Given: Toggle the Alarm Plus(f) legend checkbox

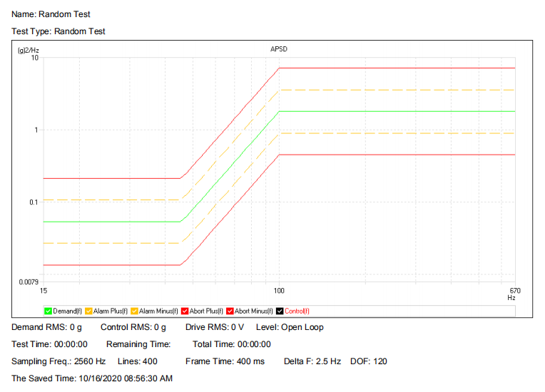Looking at the screenshot, I should tap(88, 311).
